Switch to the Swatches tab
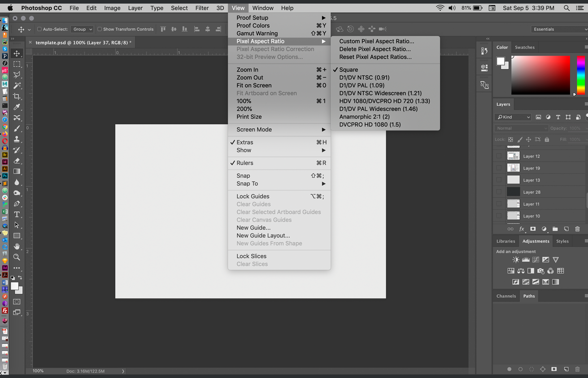This screenshot has height=378, width=588. click(x=524, y=47)
